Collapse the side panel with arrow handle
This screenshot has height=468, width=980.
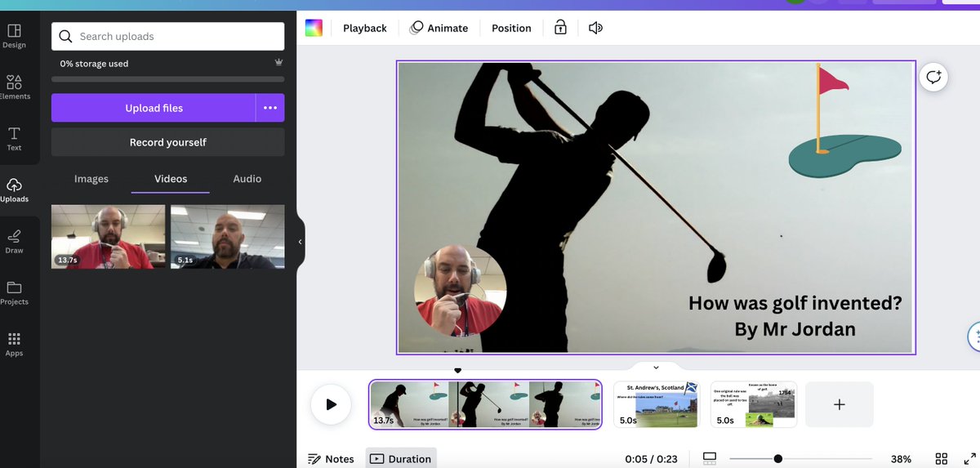pyautogui.click(x=300, y=242)
